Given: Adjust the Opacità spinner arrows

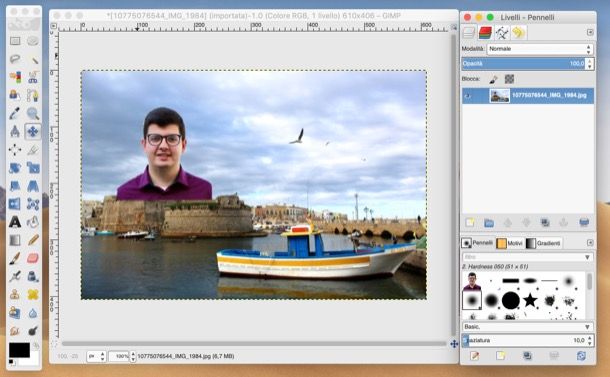Looking at the screenshot, I should coord(590,64).
